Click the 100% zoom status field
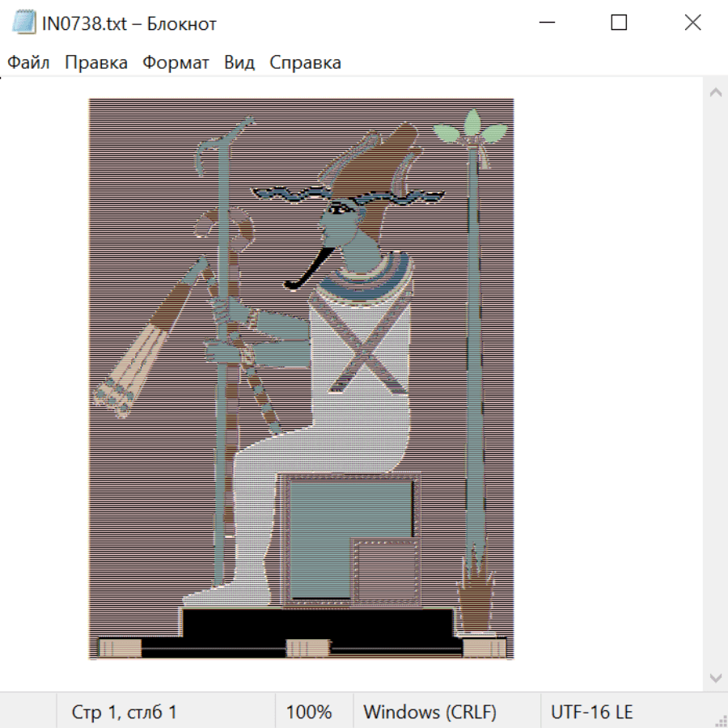728x728 pixels. pos(309,712)
